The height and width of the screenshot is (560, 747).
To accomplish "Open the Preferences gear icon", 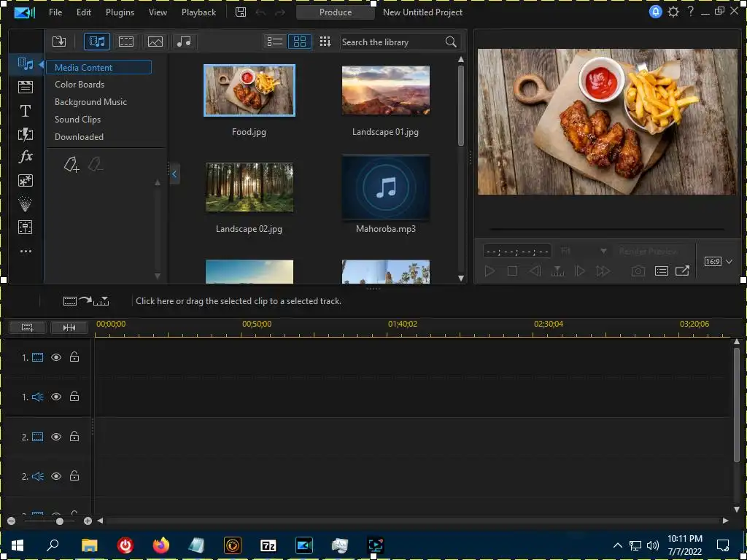I will pyautogui.click(x=673, y=12).
